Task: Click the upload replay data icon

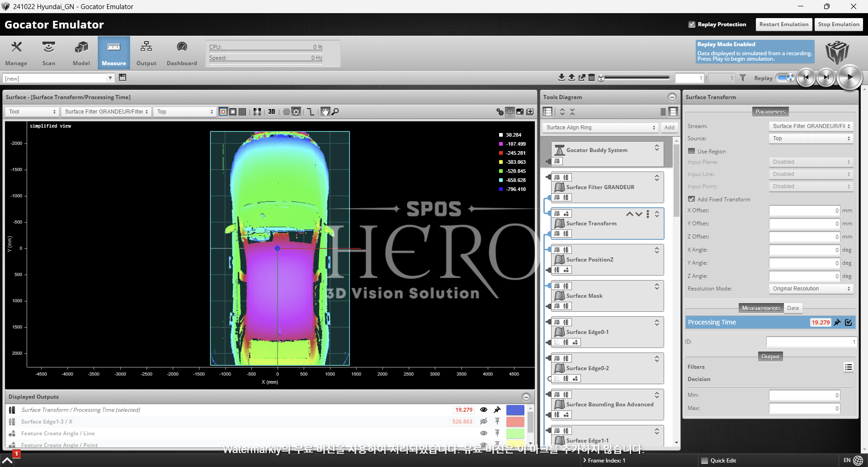Action: (571, 77)
